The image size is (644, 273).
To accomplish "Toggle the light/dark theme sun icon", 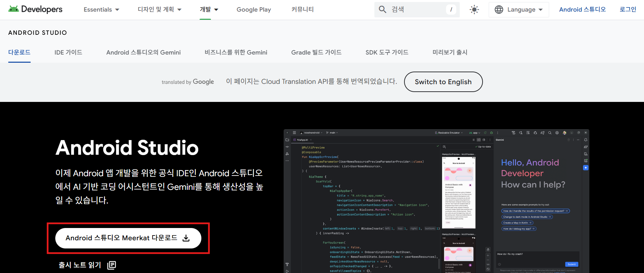I will point(474,10).
